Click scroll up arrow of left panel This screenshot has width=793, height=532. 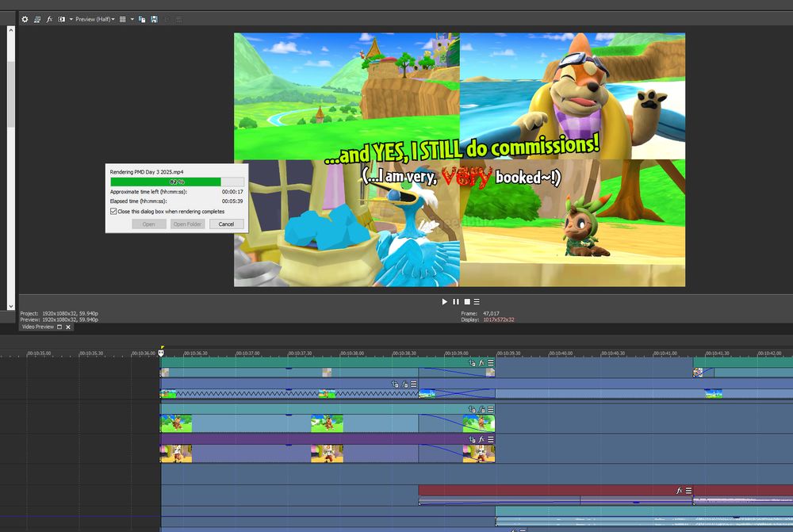click(x=11, y=30)
